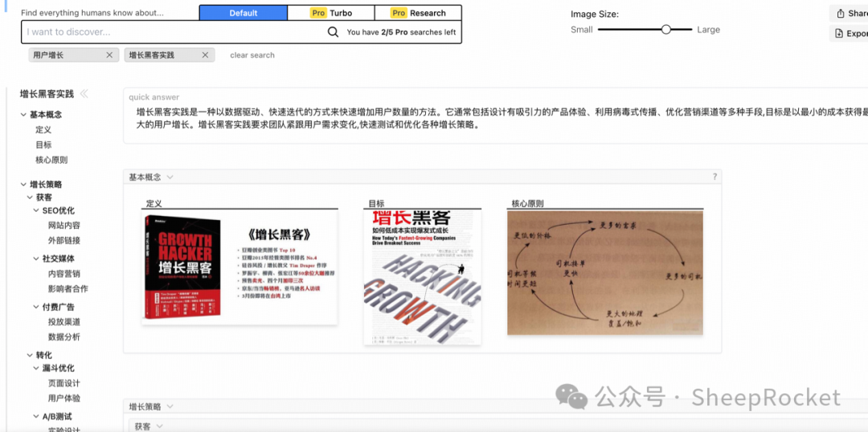The height and width of the screenshot is (432, 868).
Task: Click the 增长黑客实践 sidebar title
Action: 47,94
